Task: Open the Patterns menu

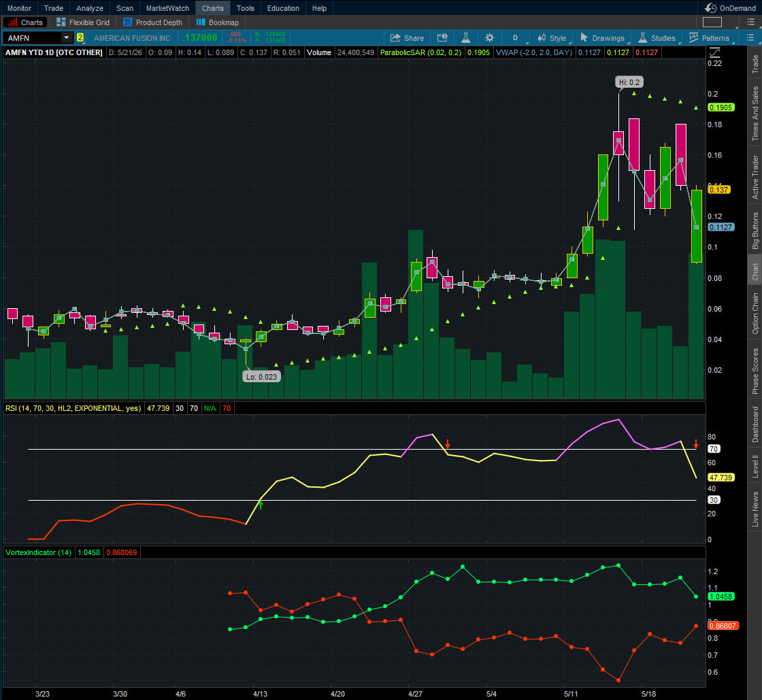Action: point(709,38)
